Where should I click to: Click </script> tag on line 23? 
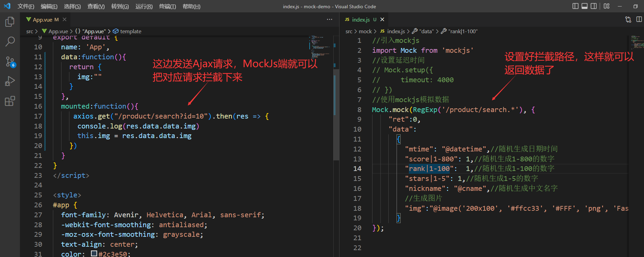click(71, 175)
